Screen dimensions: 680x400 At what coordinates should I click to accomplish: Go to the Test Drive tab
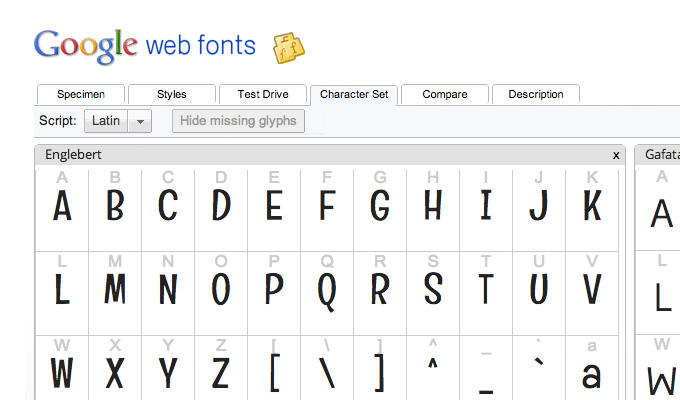[263, 94]
